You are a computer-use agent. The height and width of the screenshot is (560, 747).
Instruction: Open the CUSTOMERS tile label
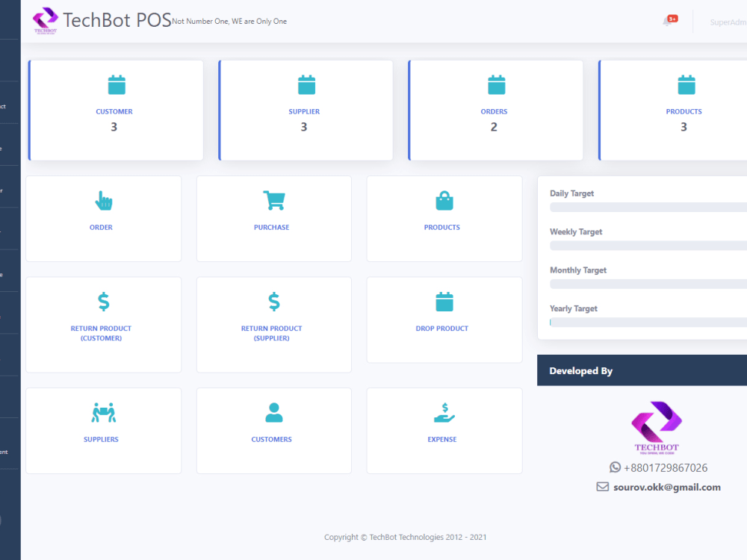(272, 440)
